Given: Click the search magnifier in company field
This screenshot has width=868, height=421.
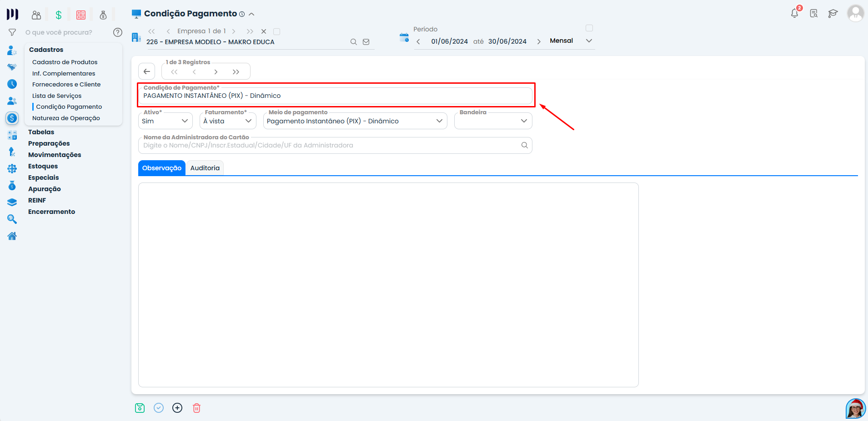Looking at the screenshot, I should pyautogui.click(x=353, y=42).
